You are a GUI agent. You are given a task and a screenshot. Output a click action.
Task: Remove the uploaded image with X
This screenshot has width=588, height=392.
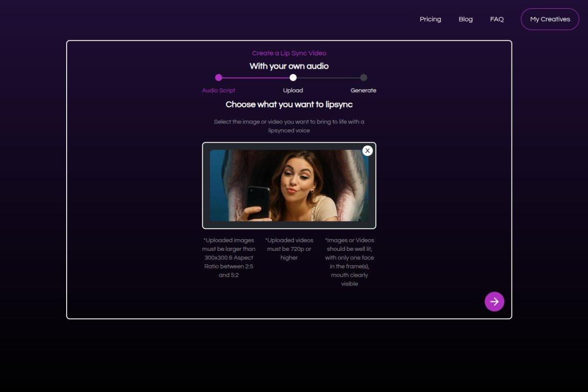[x=367, y=150]
